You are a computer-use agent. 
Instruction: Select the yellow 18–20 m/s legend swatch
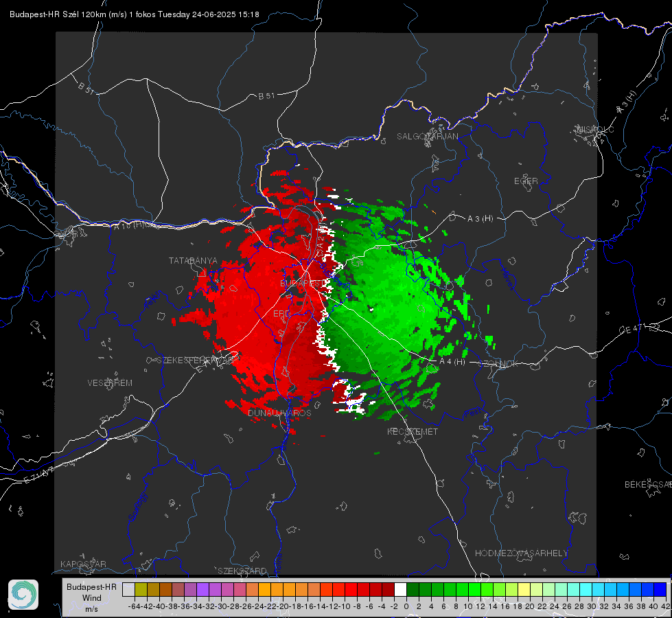pyautogui.click(x=524, y=590)
